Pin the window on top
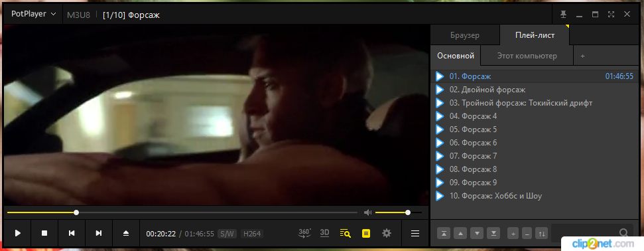The width and height of the screenshot is (644, 251). (564, 15)
